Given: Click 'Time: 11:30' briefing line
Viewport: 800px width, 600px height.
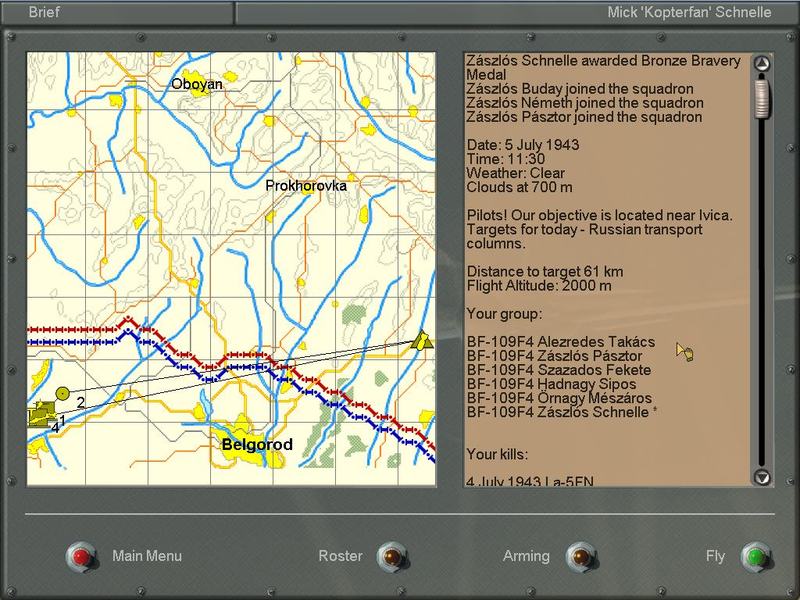Looking at the screenshot, I should (506, 159).
